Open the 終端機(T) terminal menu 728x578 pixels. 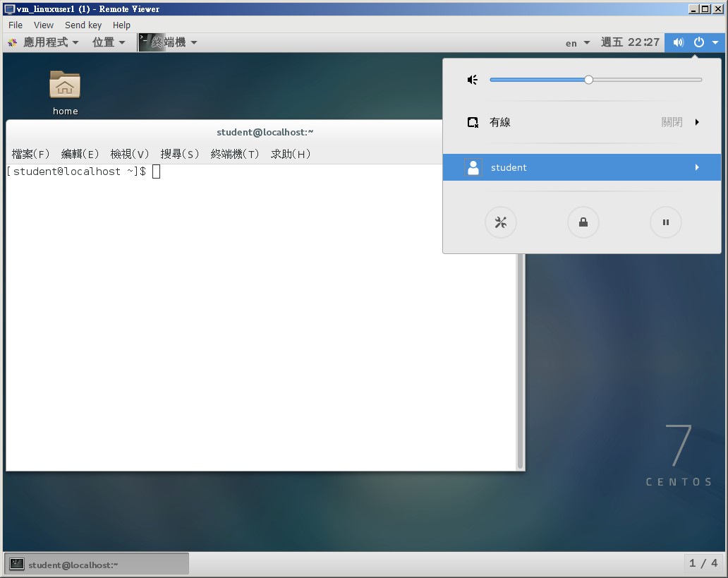point(235,154)
